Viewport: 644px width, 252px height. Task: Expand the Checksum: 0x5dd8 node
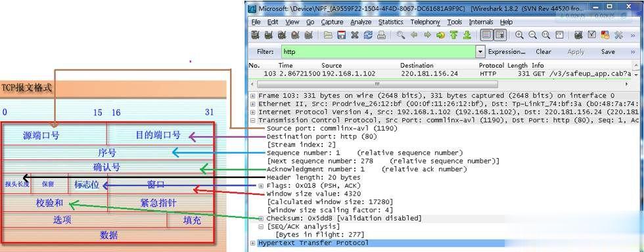point(261,219)
